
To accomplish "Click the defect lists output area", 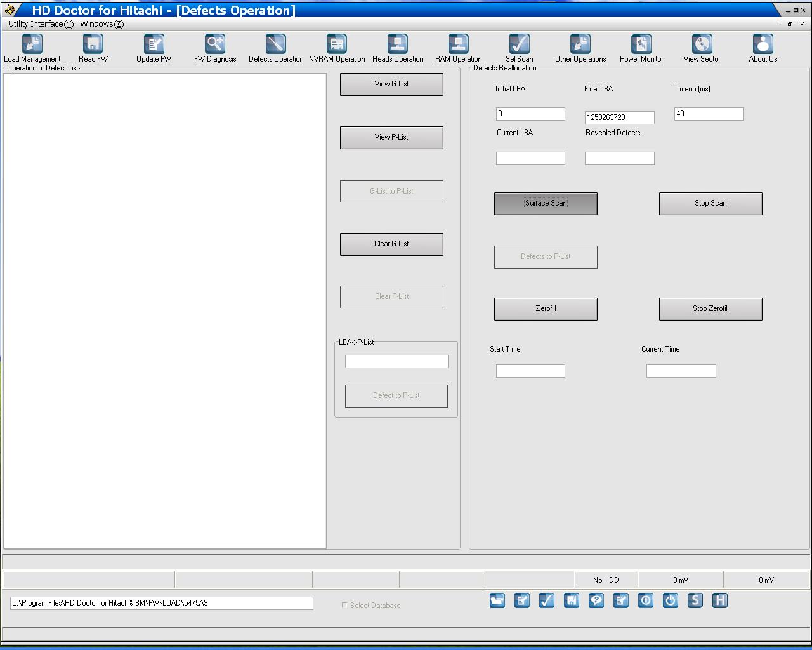I will (165, 311).
